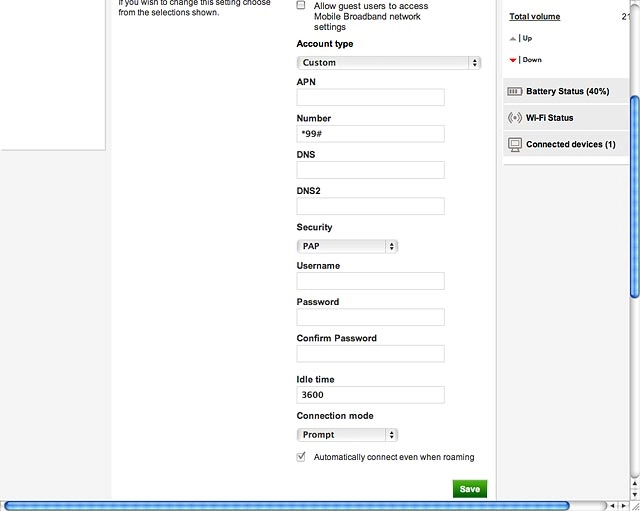
Task: Focus the Password input field
Action: pos(371,318)
